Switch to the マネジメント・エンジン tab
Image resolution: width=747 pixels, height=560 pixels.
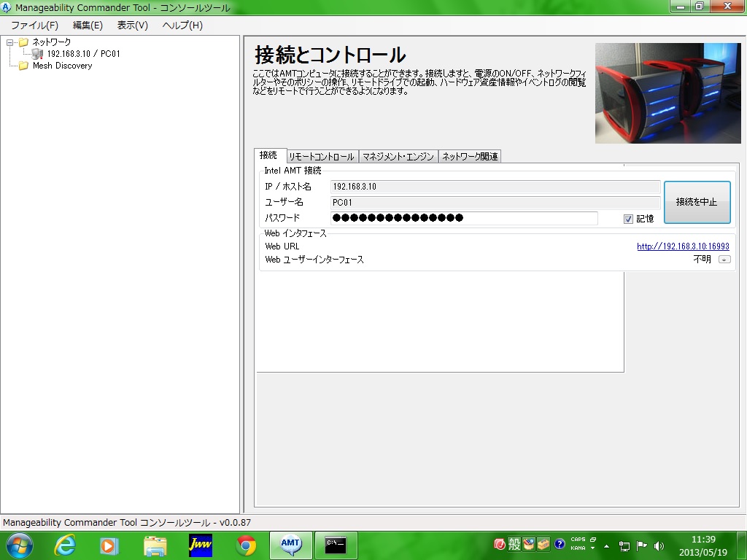(x=398, y=157)
